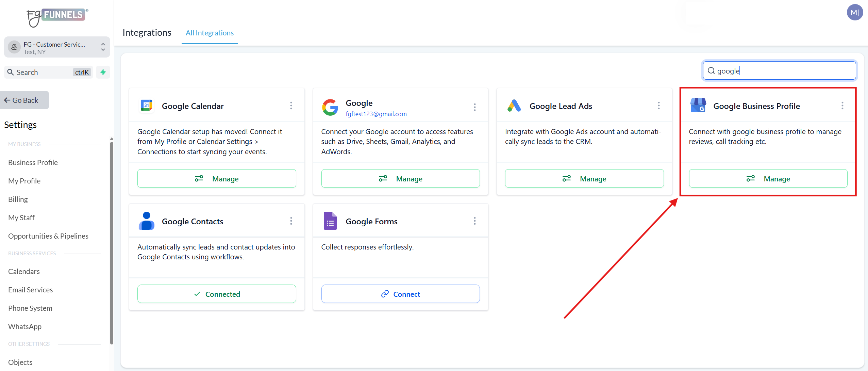
Task: Open the three-dot menu on Google Forms card
Action: [x=475, y=221]
